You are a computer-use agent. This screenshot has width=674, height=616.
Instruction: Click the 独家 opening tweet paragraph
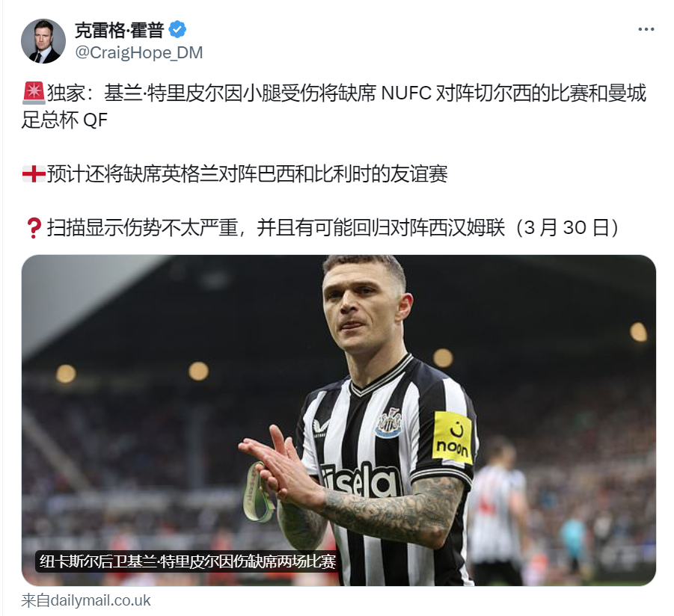click(x=334, y=106)
